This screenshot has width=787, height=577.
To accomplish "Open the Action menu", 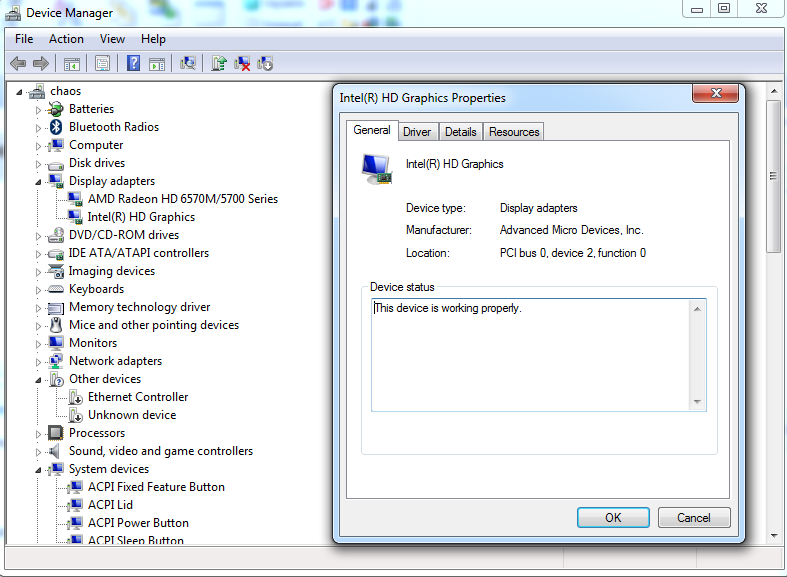I will (x=66, y=39).
